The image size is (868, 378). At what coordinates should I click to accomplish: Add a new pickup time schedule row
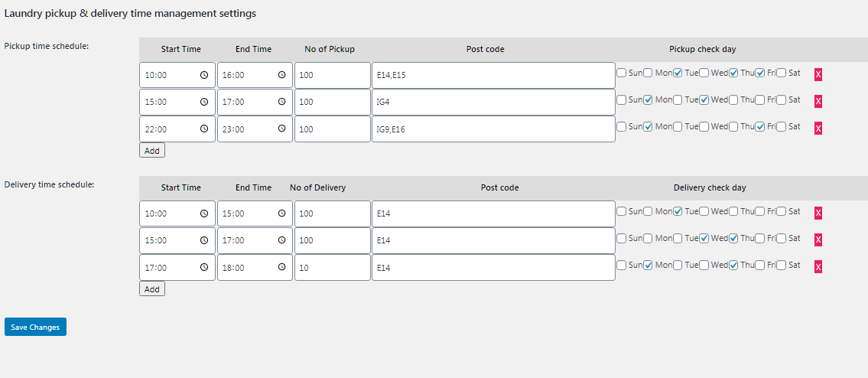pyautogui.click(x=152, y=151)
